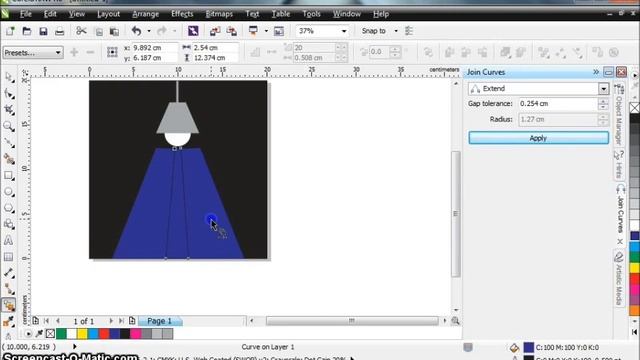Click the fill color C:100 M:100 indicator
The image size is (640, 360).
pyautogui.click(x=529, y=347)
